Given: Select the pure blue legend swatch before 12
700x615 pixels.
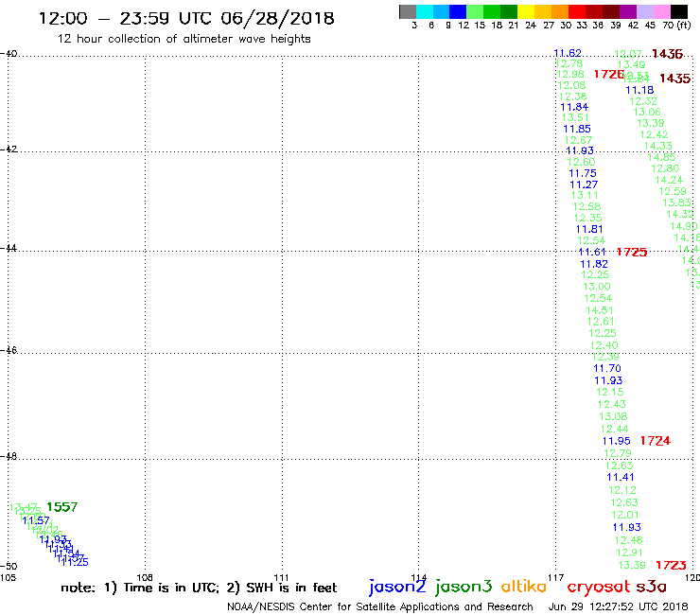Looking at the screenshot, I should tap(458, 11).
